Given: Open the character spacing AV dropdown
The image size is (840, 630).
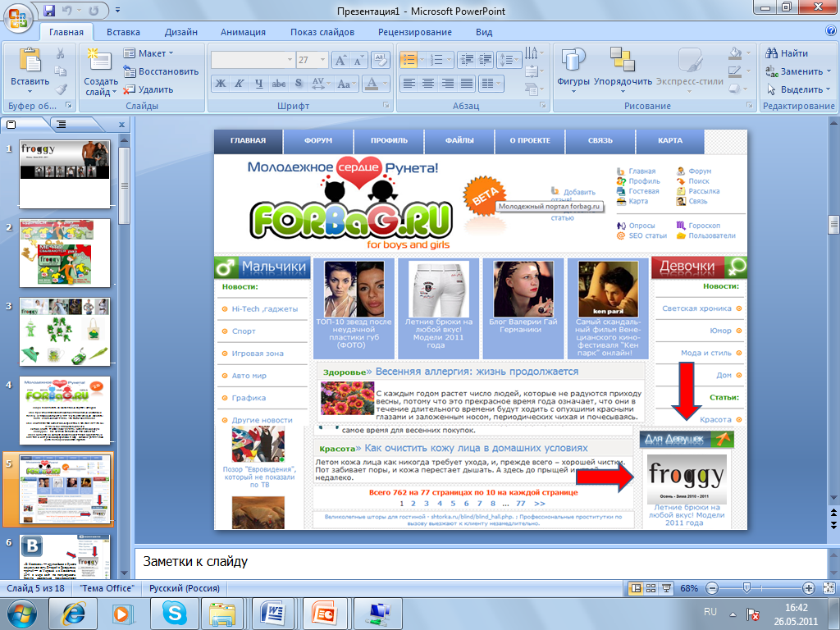Looking at the screenshot, I should tap(321, 84).
